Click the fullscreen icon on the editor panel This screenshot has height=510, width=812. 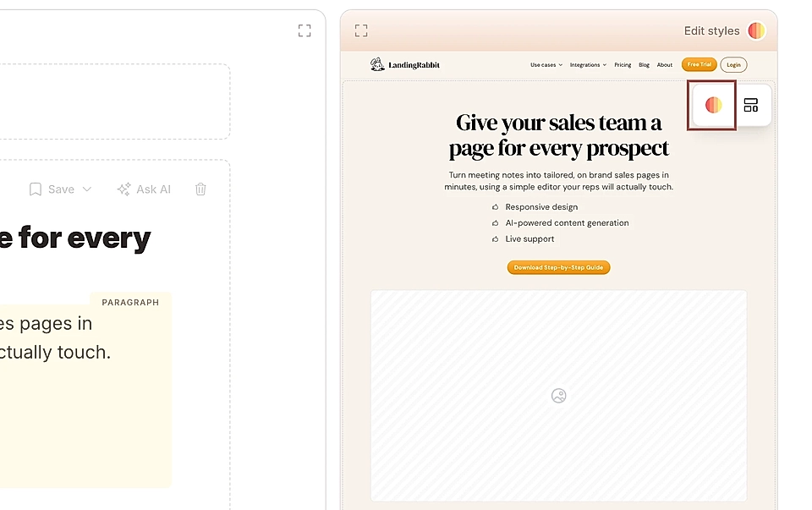[x=304, y=30]
